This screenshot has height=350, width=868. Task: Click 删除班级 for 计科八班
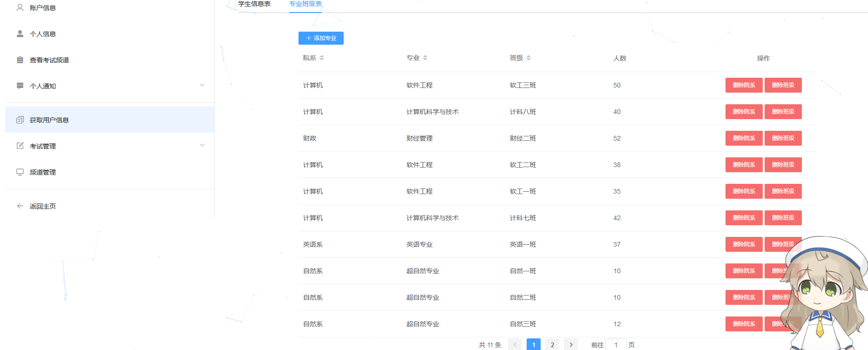click(783, 112)
